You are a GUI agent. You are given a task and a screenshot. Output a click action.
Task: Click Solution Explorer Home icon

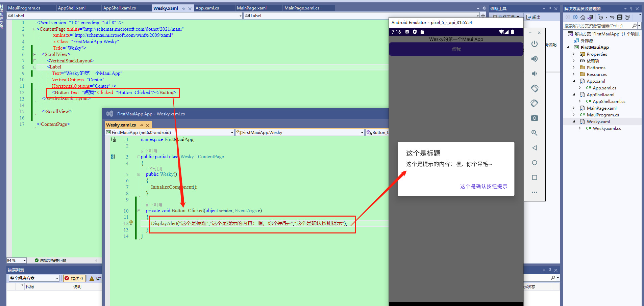[x=583, y=17]
